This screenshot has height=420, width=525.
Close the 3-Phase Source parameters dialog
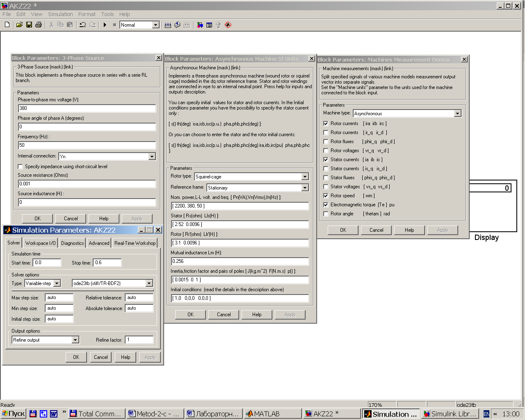[x=159, y=58]
